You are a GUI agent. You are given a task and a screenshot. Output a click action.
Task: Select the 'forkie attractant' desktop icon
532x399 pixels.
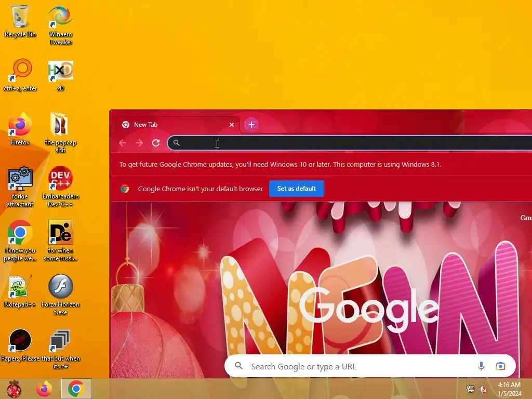(x=20, y=187)
